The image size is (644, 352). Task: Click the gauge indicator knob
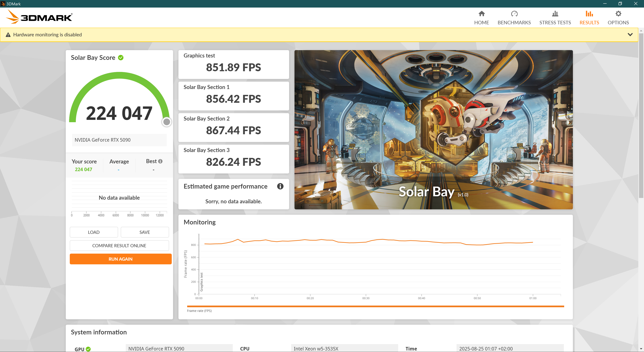coord(167,122)
